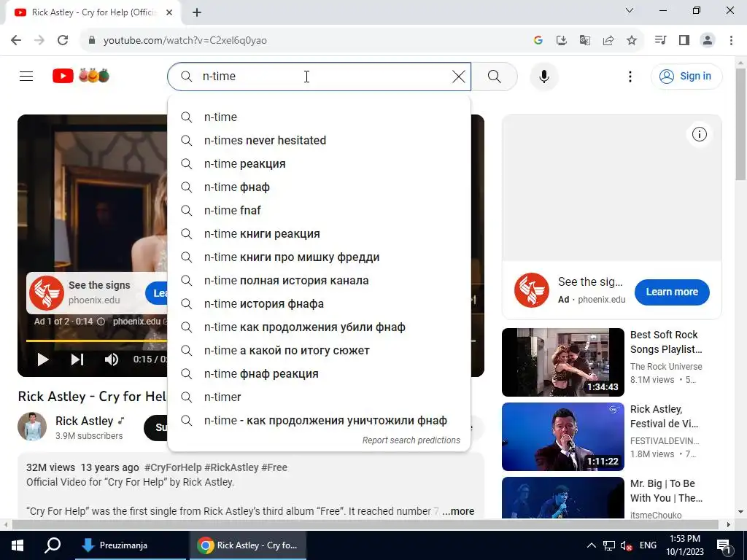Share this page icon
Screen dimensions: 747x560
[x=608, y=40]
